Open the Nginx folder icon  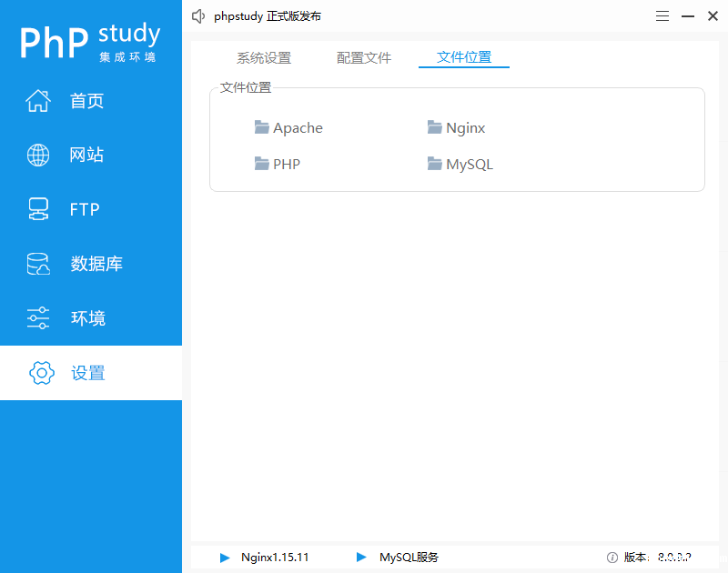click(x=435, y=127)
